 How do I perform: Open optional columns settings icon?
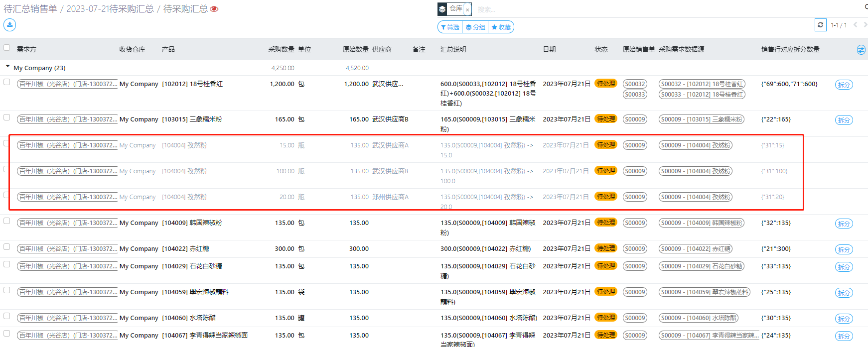[x=861, y=50]
